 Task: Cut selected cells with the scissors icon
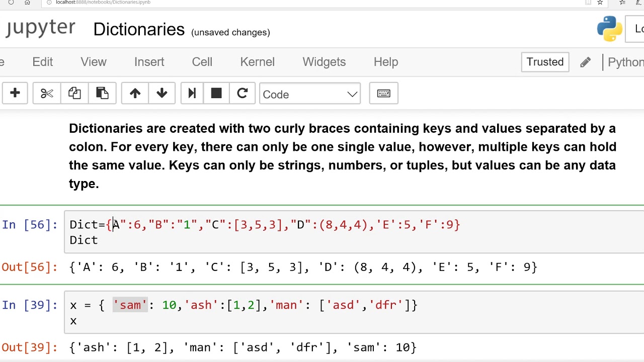(x=47, y=94)
